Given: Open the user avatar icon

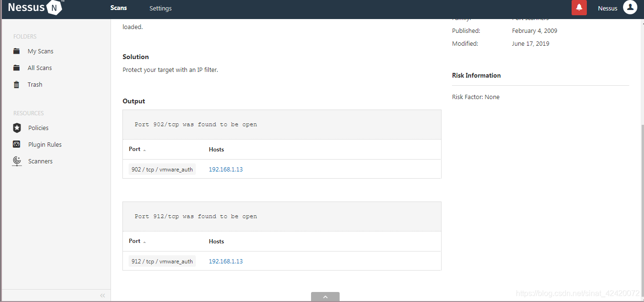Looking at the screenshot, I should [x=630, y=7].
